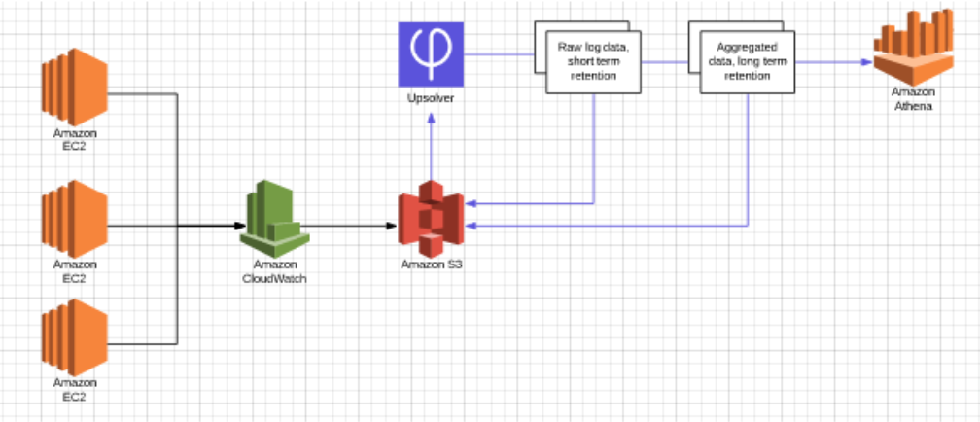Viewport: 980px width, 422px height.
Task: Select the 'Amazon Athena' text label
Action: tap(913, 100)
